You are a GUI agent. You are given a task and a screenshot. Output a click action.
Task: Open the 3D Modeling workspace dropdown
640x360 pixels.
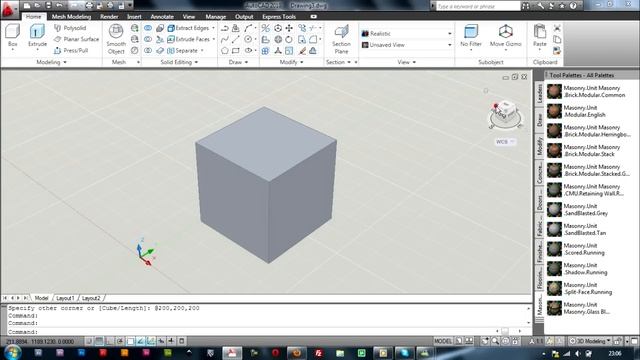pyautogui.click(x=590, y=341)
